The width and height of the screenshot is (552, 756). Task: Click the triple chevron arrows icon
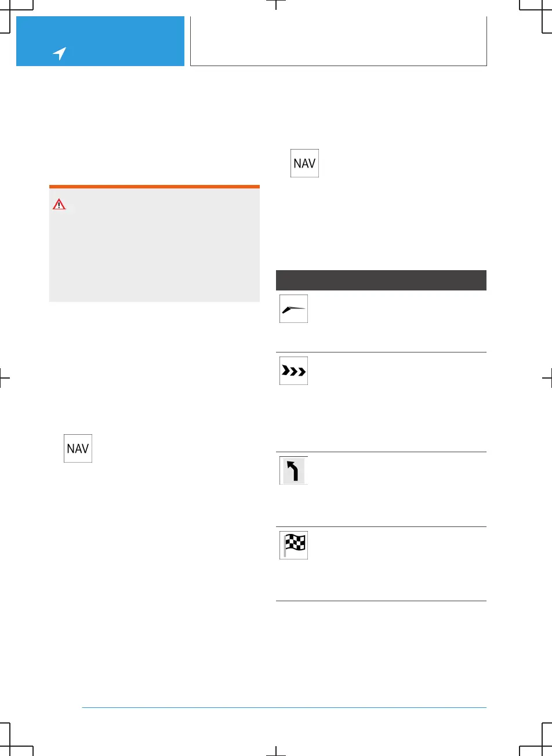[293, 371]
